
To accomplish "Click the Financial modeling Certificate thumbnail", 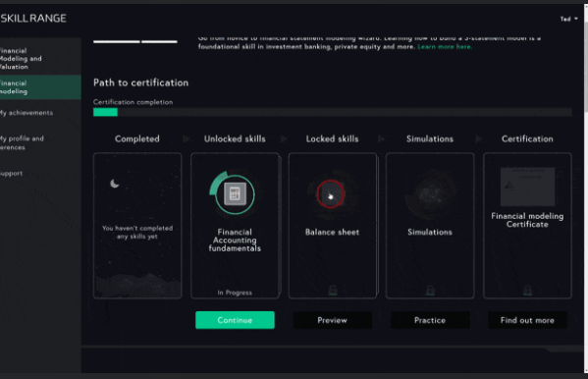I will (527, 187).
